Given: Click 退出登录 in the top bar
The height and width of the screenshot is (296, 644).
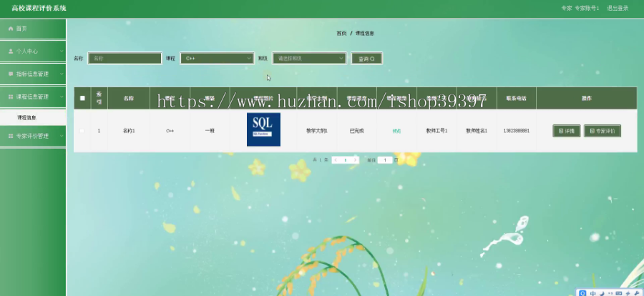Looking at the screenshot, I should click(x=618, y=8).
